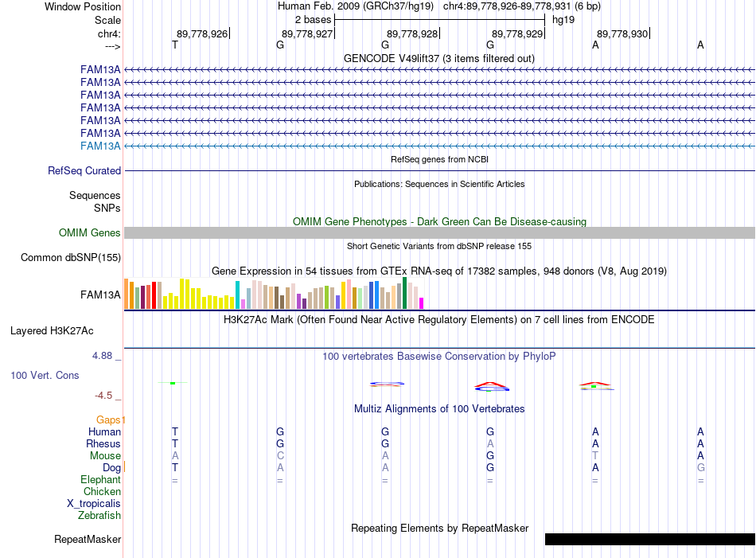This screenshot has height=558, width=756.
Task: Click the 89,778,928 ruler position
Action: (413, 33)
